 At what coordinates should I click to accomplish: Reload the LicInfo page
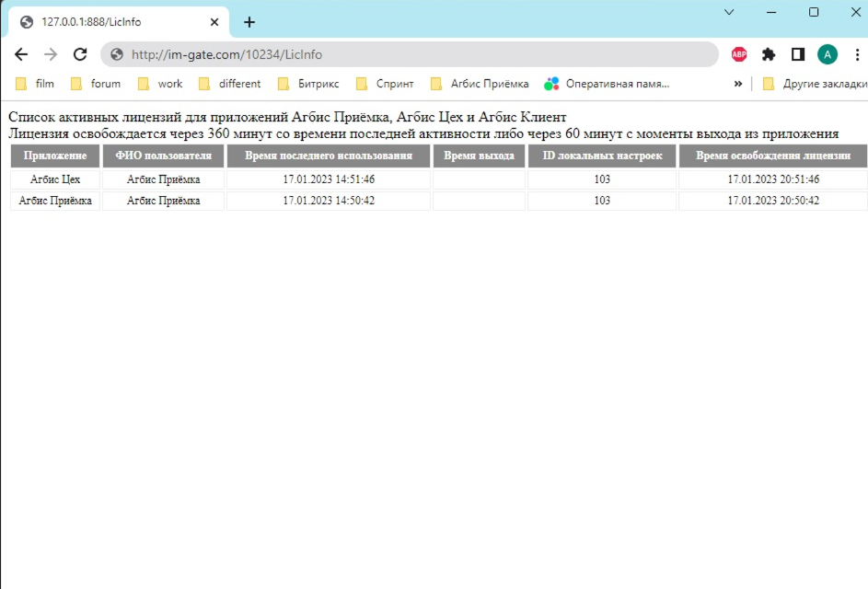(80, 54)
